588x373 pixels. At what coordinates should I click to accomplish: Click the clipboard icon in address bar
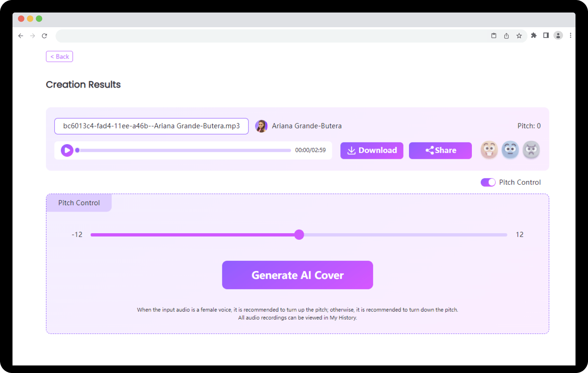click(x=494, y=36)
